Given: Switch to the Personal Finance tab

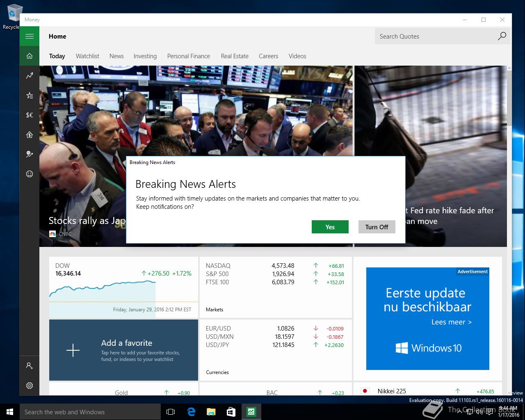Looking at the screenshot, I should (x=189, y=56).
